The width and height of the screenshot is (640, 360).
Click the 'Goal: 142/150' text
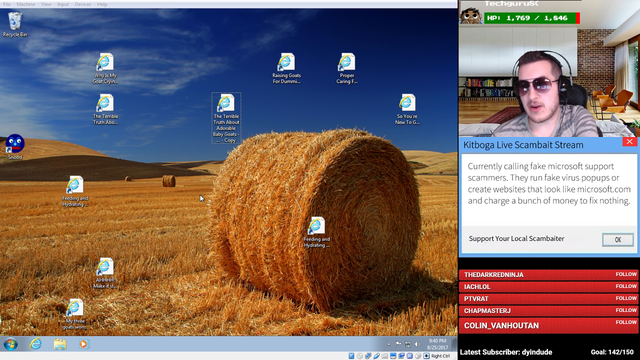click(x=612, y=352)
